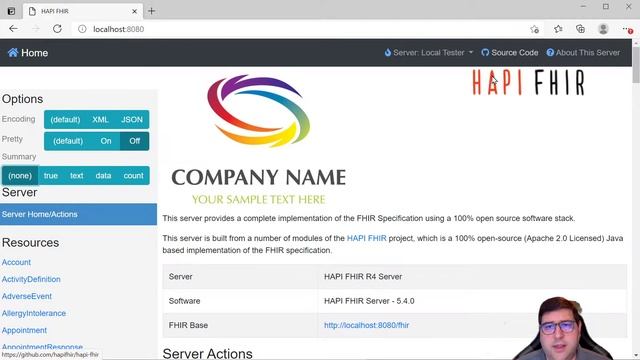This screenshot has height=360, width=640.
Task: Set Encoding to XML
Action: click(x=100, y=120)
